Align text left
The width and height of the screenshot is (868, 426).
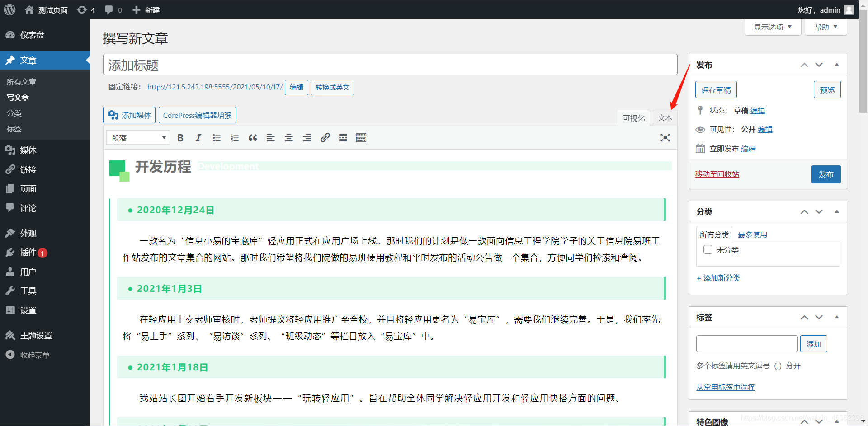271,138
